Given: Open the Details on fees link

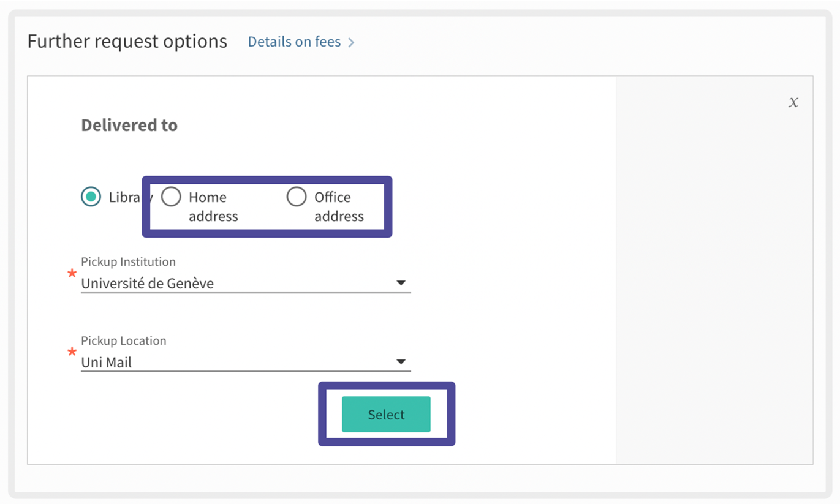Looking at the screenshot, I should (x=294, y=42).
